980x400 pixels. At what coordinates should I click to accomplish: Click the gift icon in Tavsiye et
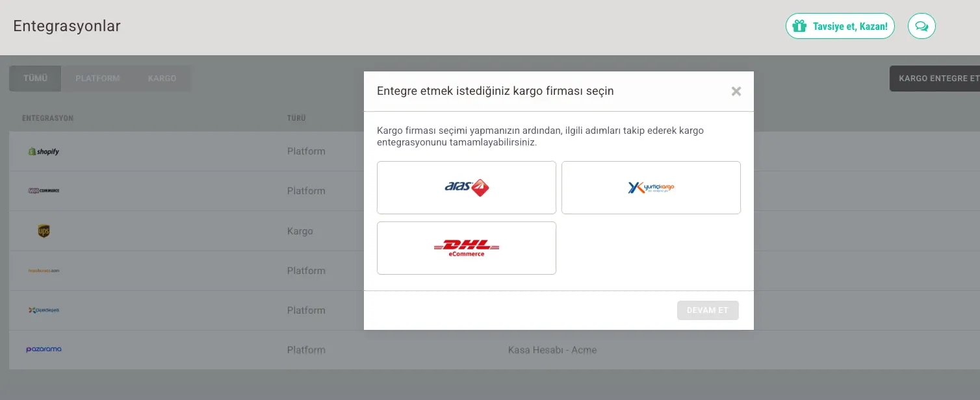[x=799, y=26]
